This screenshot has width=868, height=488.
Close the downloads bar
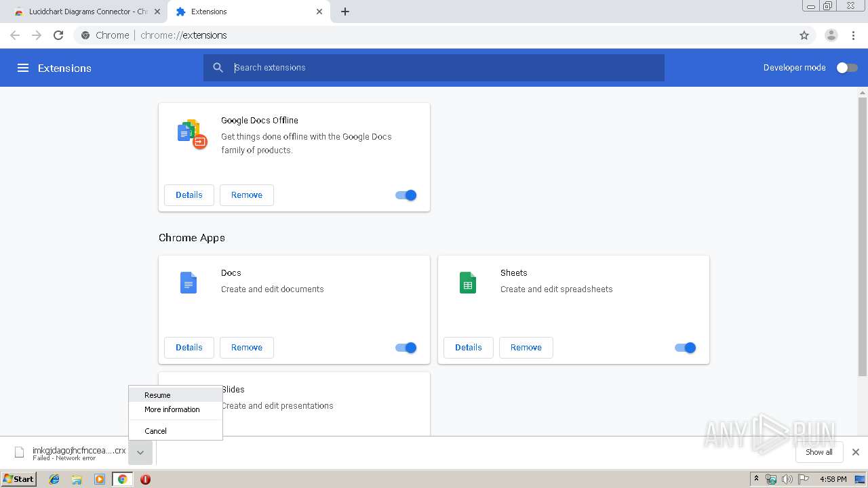pos(856,452)
